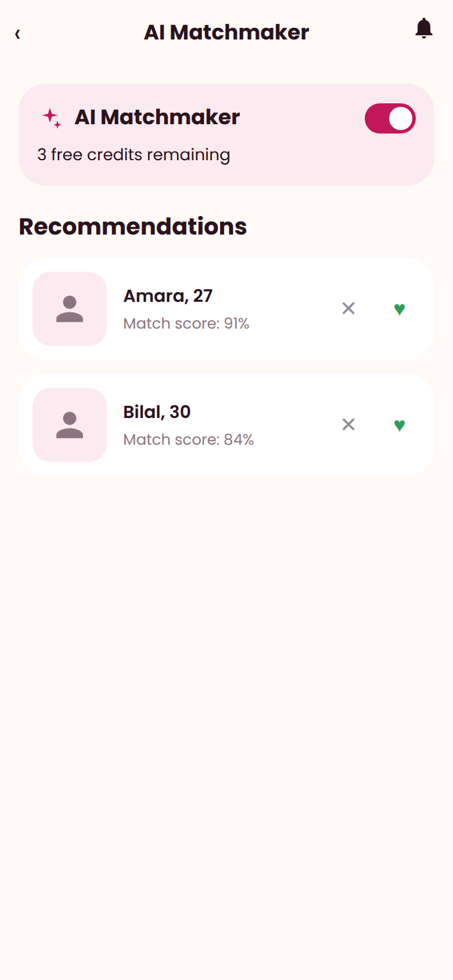Click Amara's Match score: 91% text
Image resolution: width=453 pixels, height=980 pixels.
(186, 323)
